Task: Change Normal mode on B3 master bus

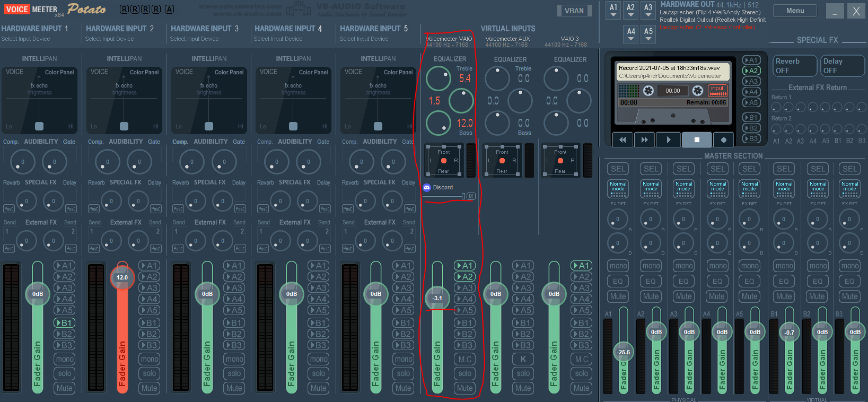Action: [x=849, y=188]
